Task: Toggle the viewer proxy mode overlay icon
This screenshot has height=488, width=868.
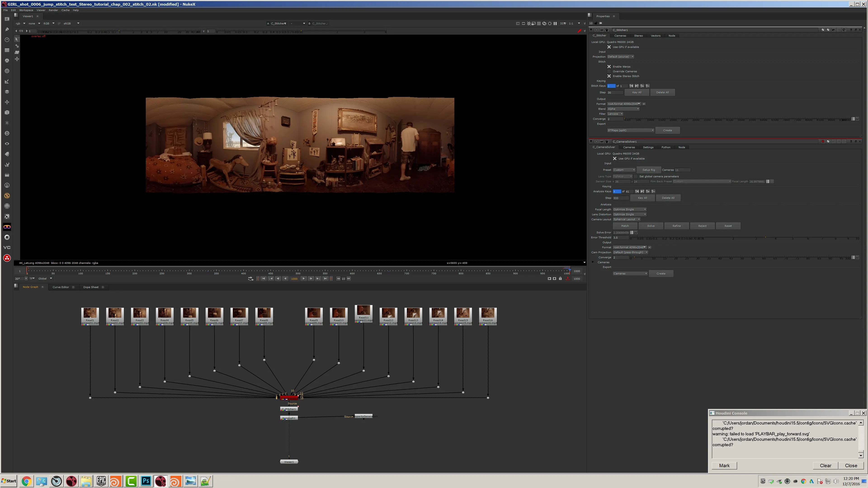Action: (534, 23)
